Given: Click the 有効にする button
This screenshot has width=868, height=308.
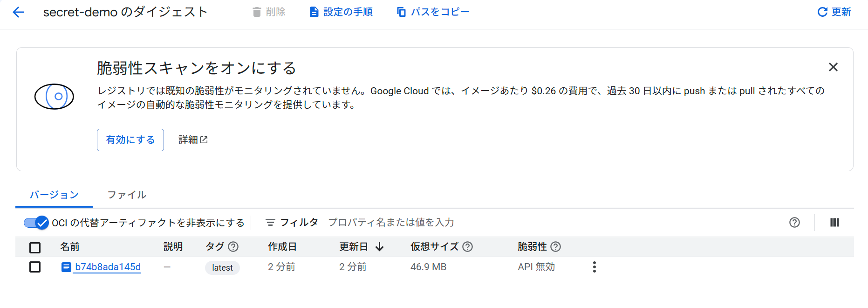Looking at the screenshot, I should [x=130, y=140].
